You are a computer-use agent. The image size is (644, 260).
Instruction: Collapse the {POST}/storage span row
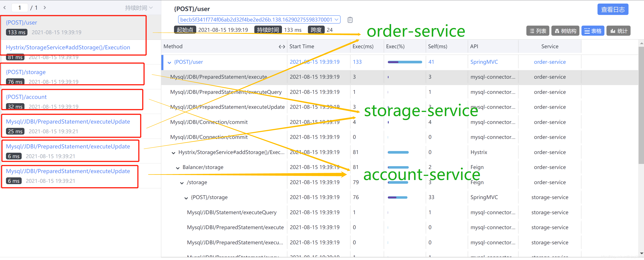(x=186, y=198)
